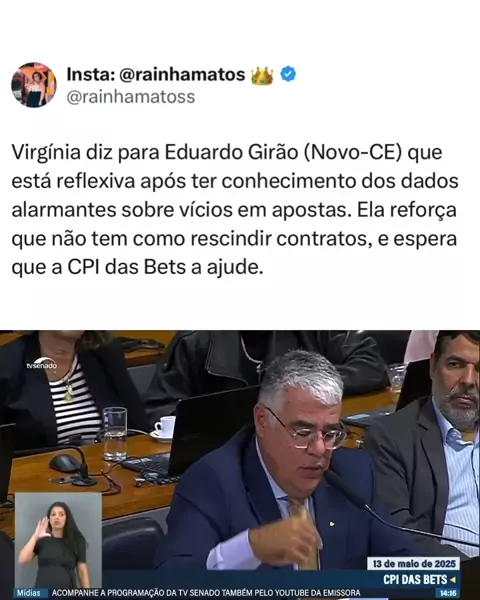The height and width of the screenshot is (600, 480).
Task: Click the display name Insta: @rainhamatos
Action: [156, 74]
